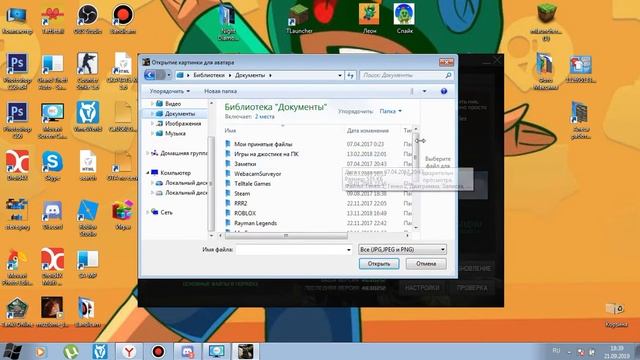Open the Леон desktop icon
This screenshot has height=360, width=640.
369,18
